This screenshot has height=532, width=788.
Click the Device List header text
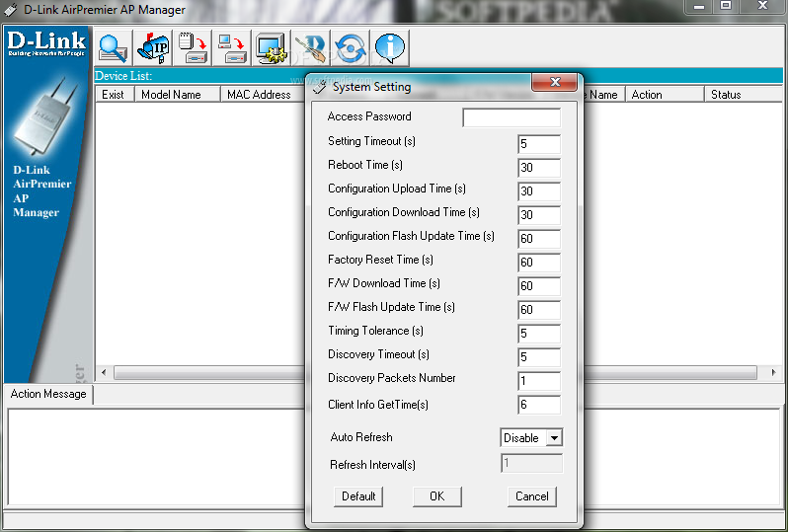coord(123,76)
